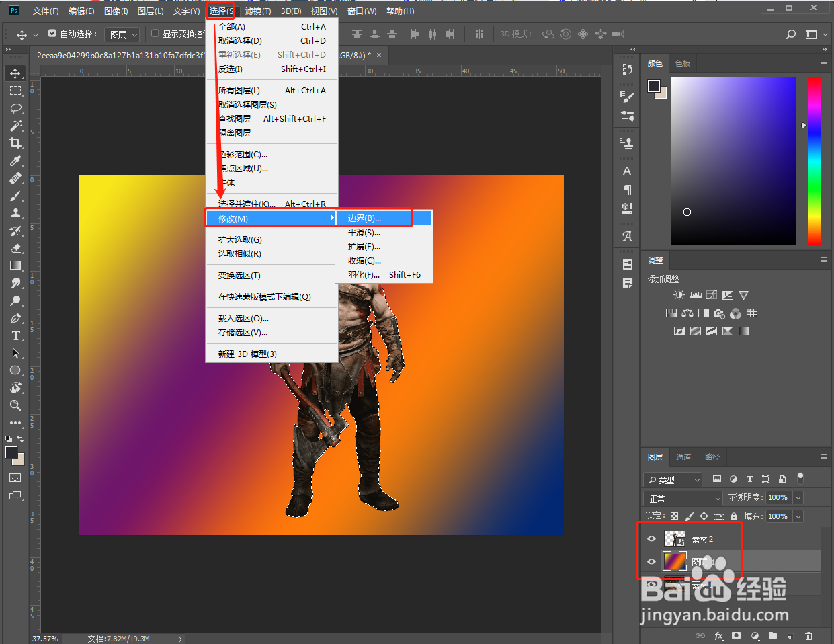Choose 存储选区(V)... in the menu

point(272,332)
